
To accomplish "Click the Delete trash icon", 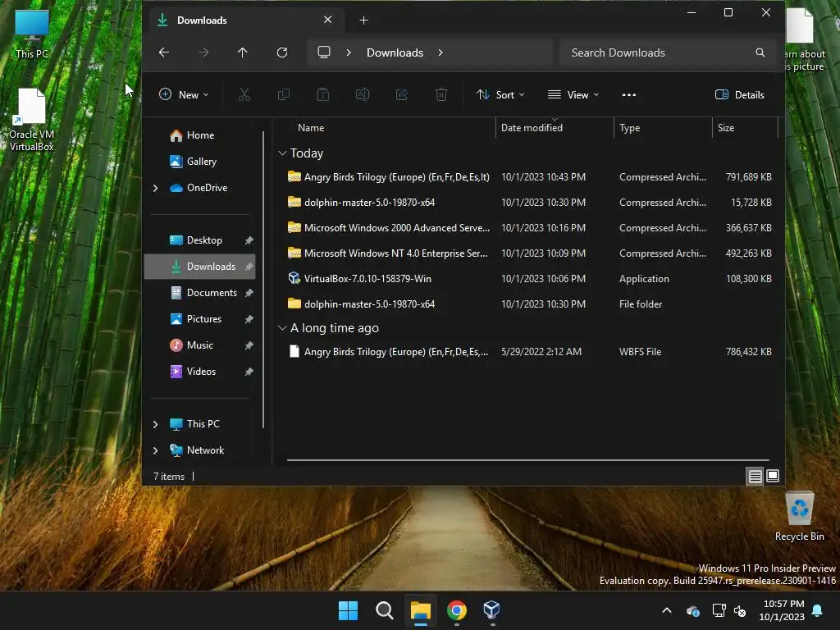I will 441,95.
